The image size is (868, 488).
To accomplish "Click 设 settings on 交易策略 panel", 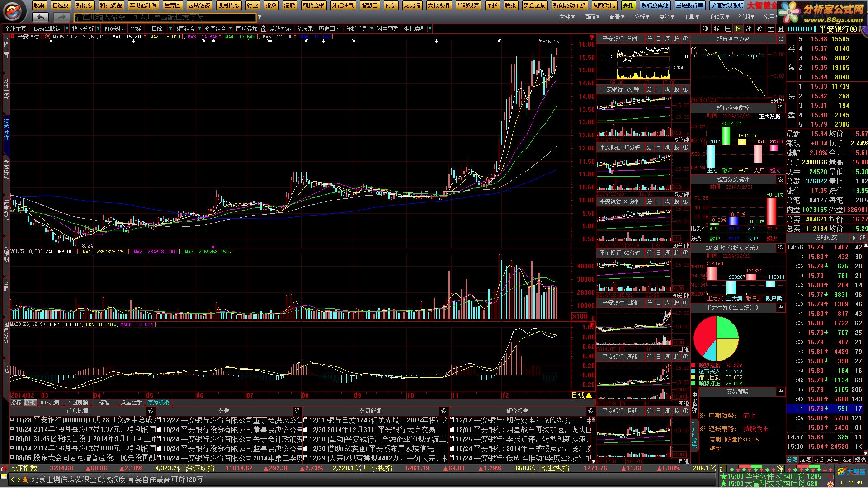I will pos(780,392).
